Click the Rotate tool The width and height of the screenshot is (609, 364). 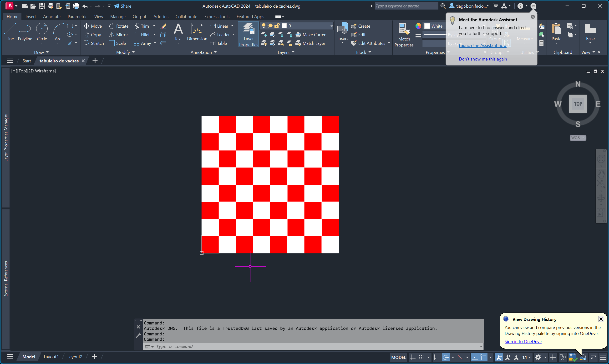tap(119, 26)
